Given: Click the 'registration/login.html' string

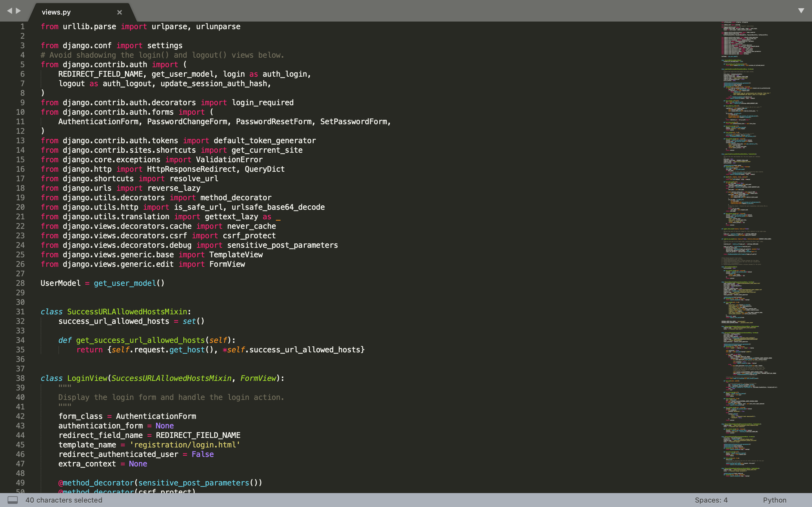Looking at the screenshot, I should (x=185, y=445).
